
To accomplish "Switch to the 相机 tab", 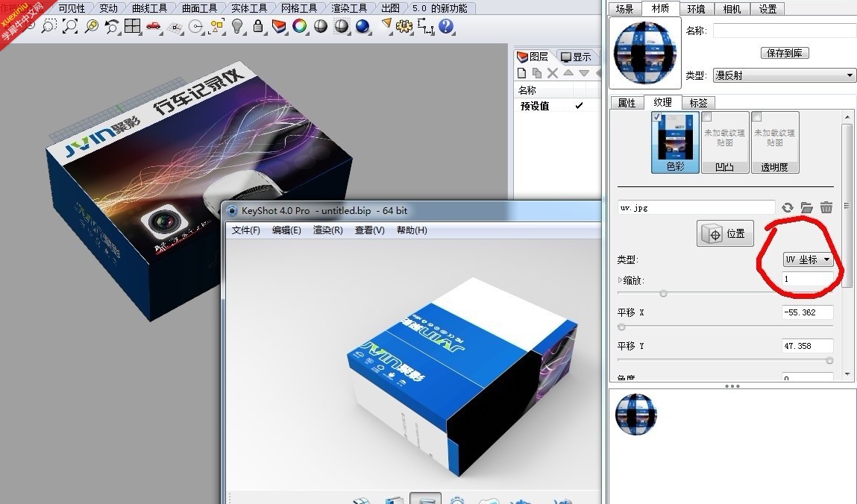I will point(731,9).
